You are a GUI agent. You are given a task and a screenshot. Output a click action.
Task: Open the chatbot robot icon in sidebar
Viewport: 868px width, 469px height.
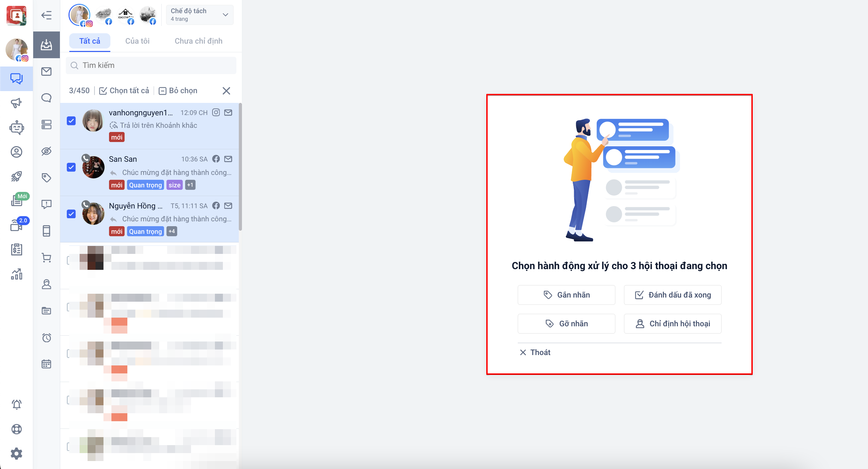pos(16,127)
